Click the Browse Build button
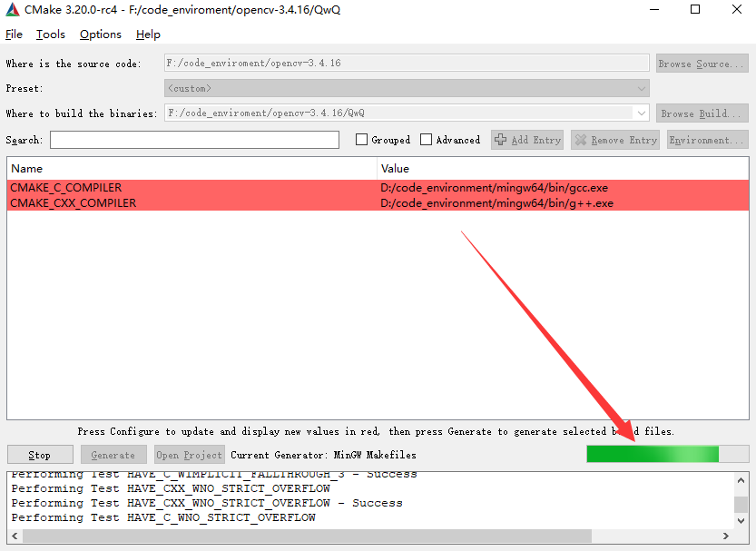 702,113
